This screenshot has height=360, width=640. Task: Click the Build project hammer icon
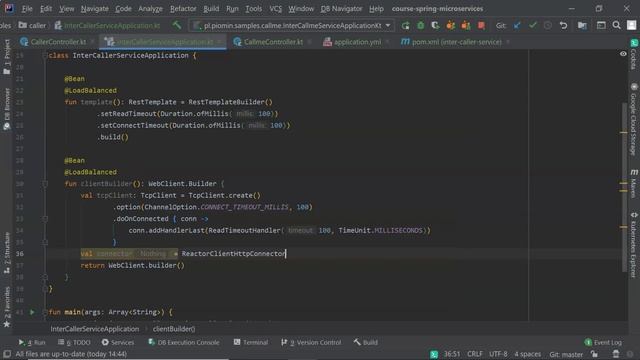pos(177,25)
